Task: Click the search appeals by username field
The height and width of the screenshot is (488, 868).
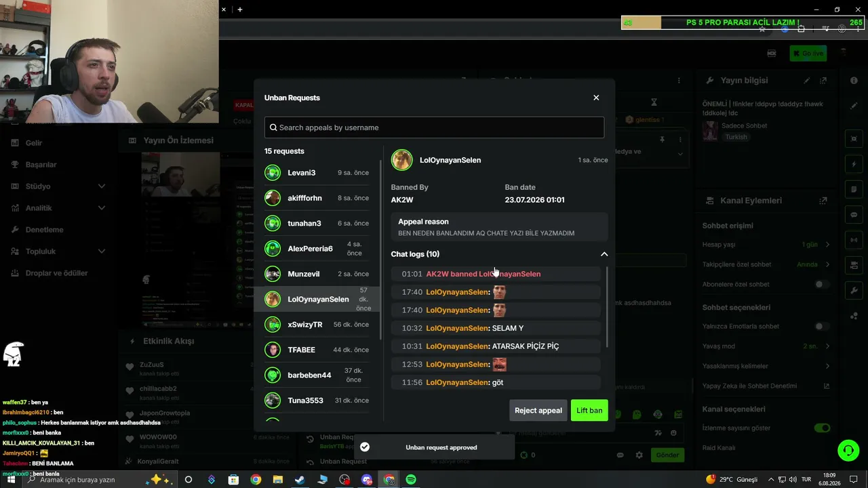Action: (434, 127)
